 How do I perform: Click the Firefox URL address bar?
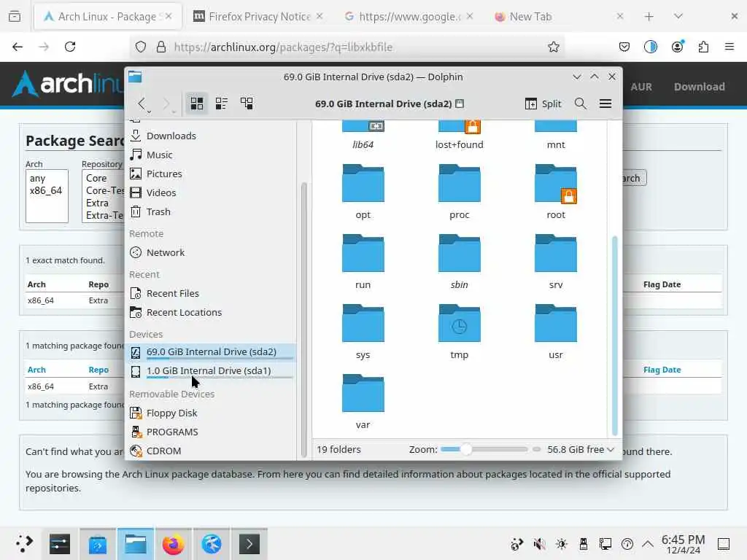348,47
